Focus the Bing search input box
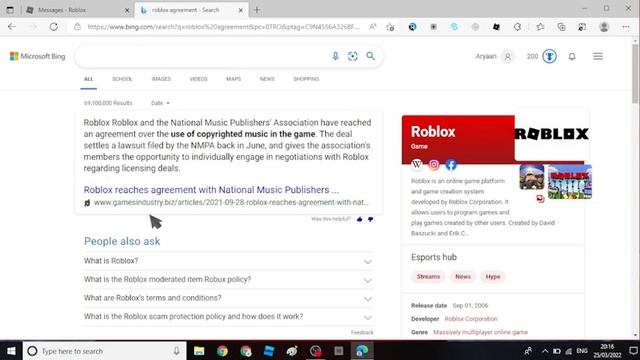 [203, 56]
